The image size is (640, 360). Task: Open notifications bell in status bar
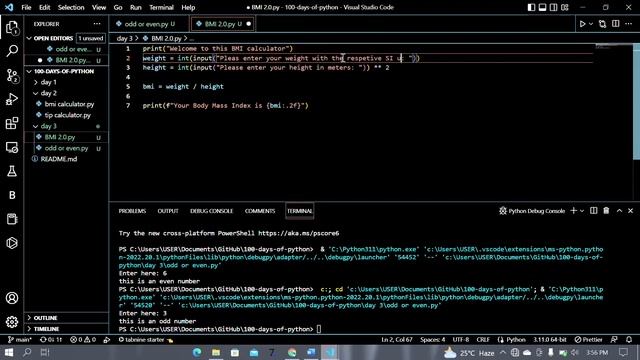[x=629, y=340]
